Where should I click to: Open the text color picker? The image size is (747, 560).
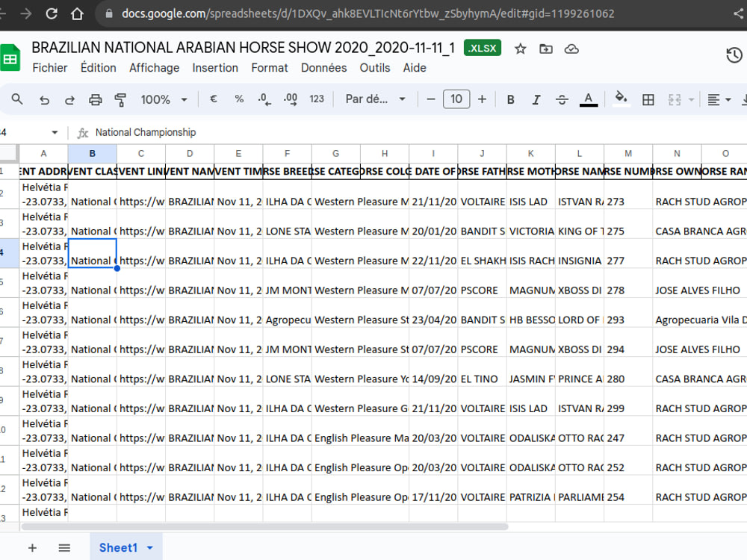[x=589, y=99]
